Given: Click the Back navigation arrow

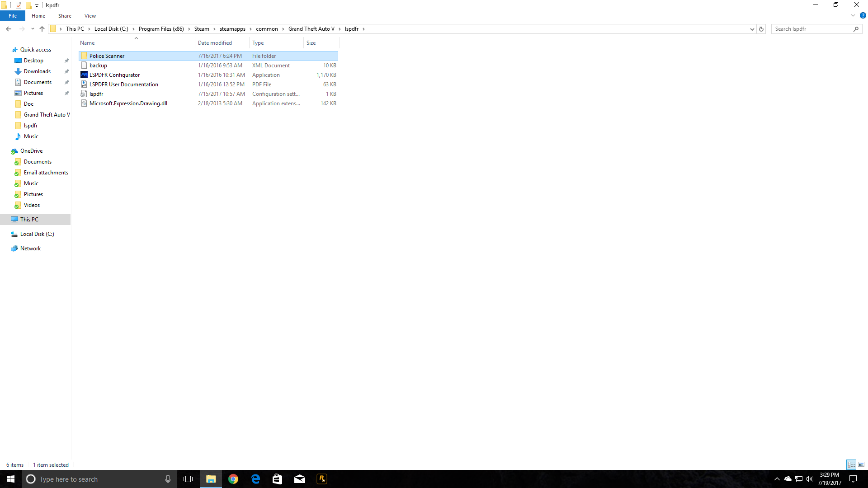Looking at the screenshot, I should pyautogui.click(x=9, y=29).
